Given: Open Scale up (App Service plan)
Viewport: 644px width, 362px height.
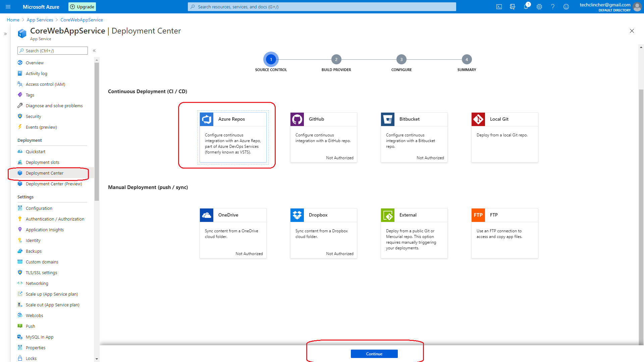Looking at the screenshot, I should pyautogui.click(x=52, y=294).
